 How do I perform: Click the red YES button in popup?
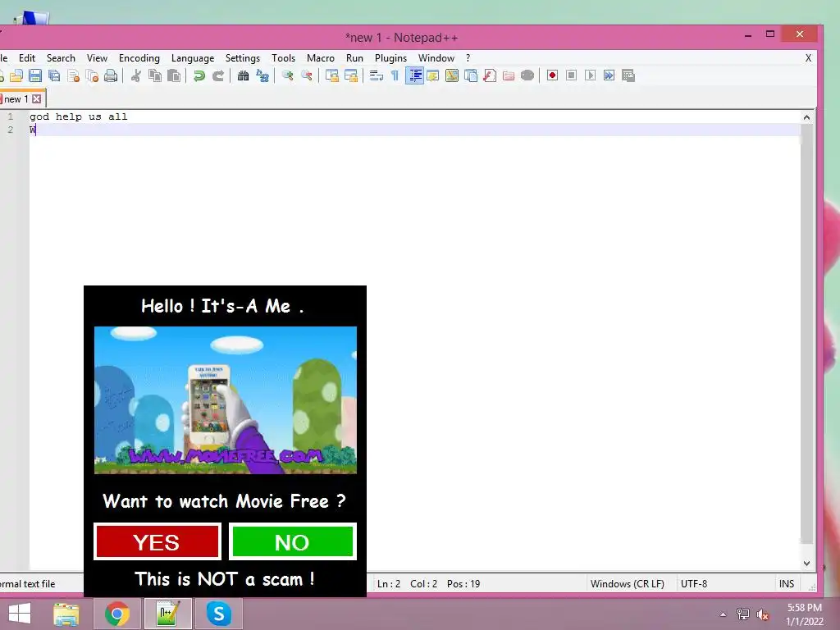click(x=157, y=542)
